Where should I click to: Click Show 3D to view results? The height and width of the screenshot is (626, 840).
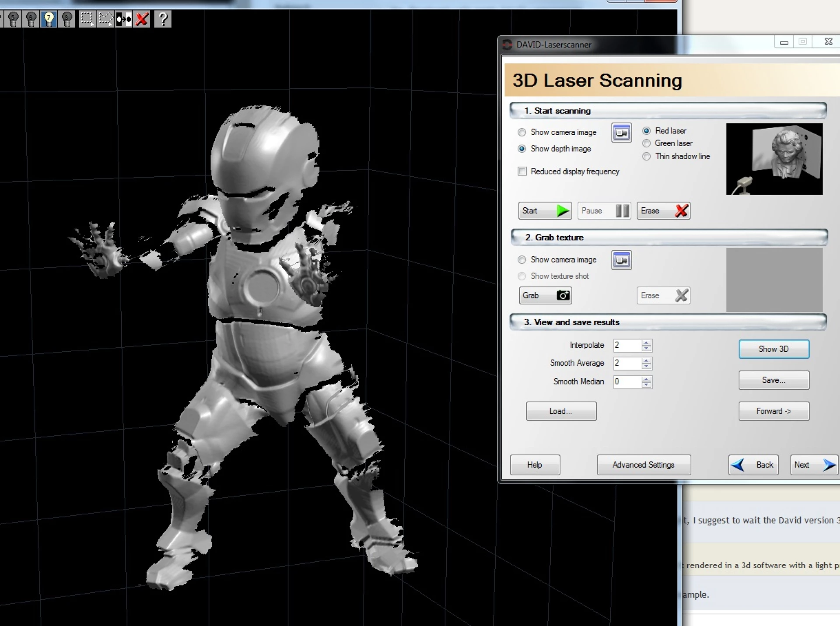click(773, 349)
